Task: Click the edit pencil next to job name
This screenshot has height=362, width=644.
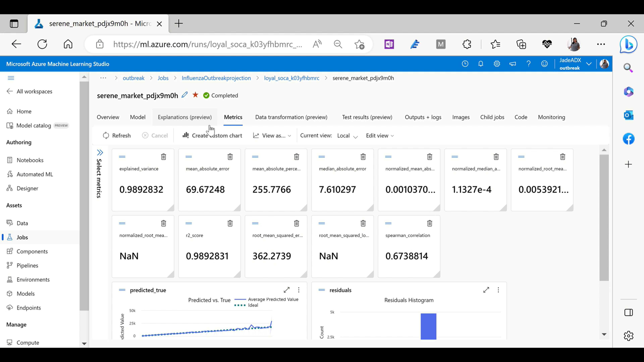Action: (184, 95)
